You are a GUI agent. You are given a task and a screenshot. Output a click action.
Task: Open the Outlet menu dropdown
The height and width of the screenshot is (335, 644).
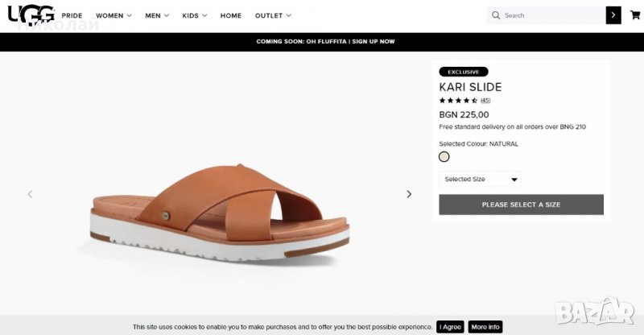(273, 15)
